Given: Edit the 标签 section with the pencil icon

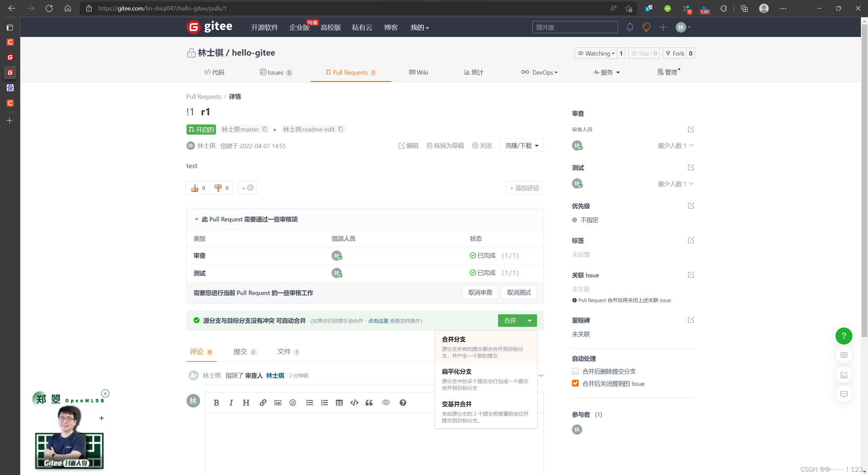Looking at the screenshot, I should click(x=691, y=240).
